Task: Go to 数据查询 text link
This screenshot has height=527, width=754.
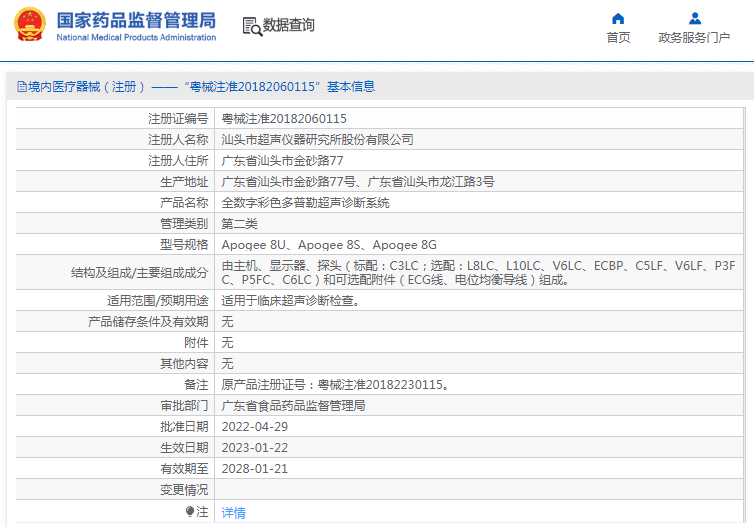Action: (289, 26)
